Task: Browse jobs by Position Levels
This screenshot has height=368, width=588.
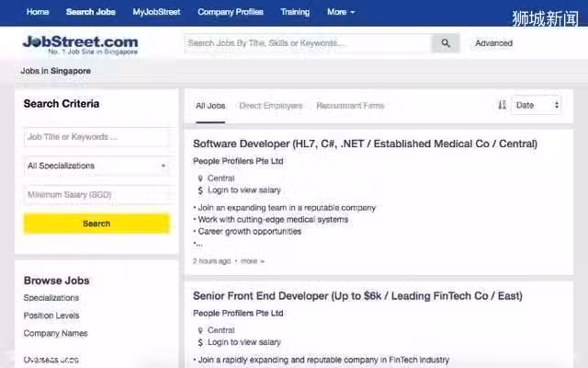Action: (x=51, y=316)
